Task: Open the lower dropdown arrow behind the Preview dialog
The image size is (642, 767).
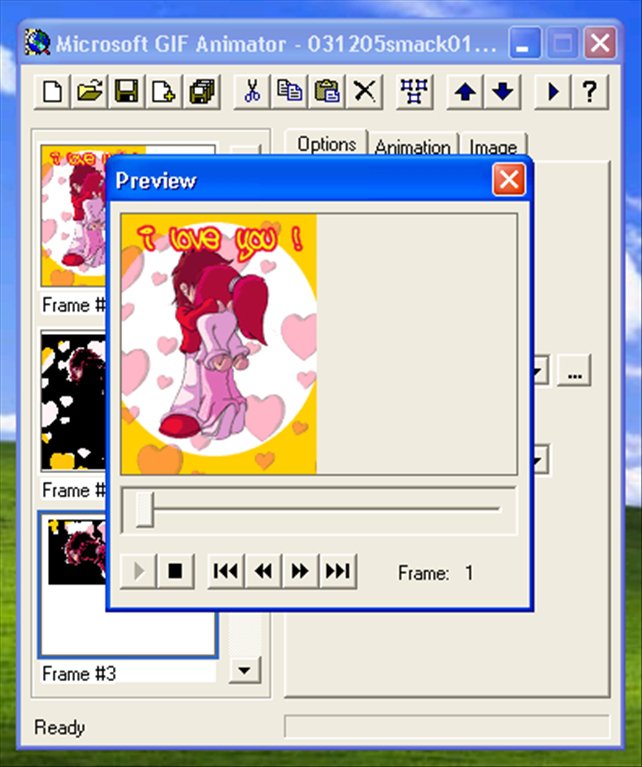Action: [x=540, y=459]
